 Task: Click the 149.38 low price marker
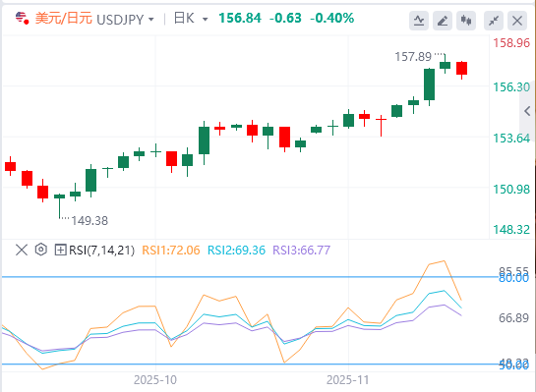tap(89, 221)
